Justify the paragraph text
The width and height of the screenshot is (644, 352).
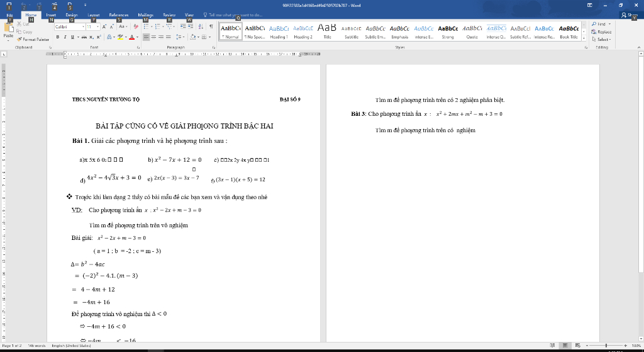[168, 37]
